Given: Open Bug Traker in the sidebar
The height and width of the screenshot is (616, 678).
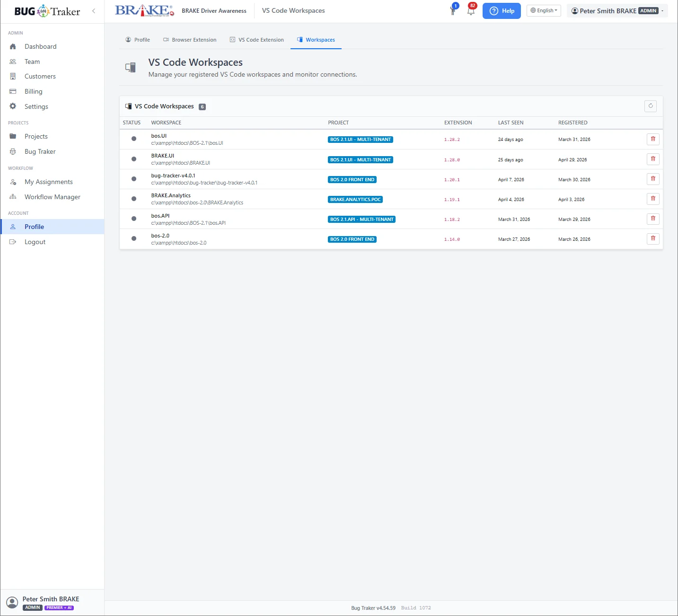Looking at the screenshot, I should (52, 151).
